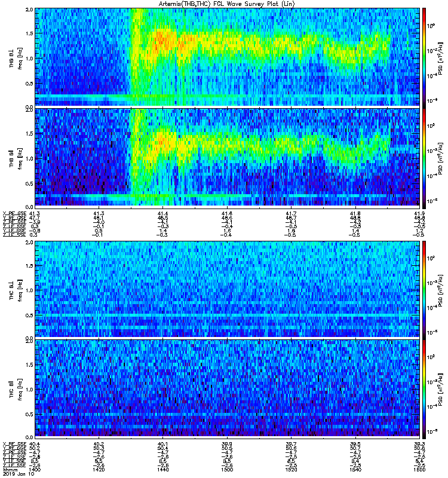The image size is (448, 478).
Task: Click the "1.0" frequency tick on THC B⊥ panel
Action: pos(29,290)
